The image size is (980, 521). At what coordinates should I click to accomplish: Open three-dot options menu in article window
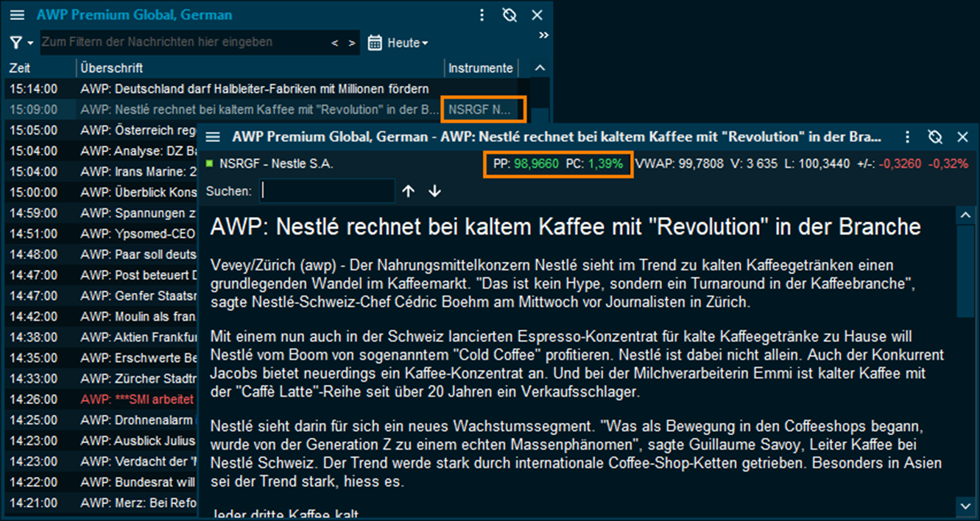pos(908,137)
